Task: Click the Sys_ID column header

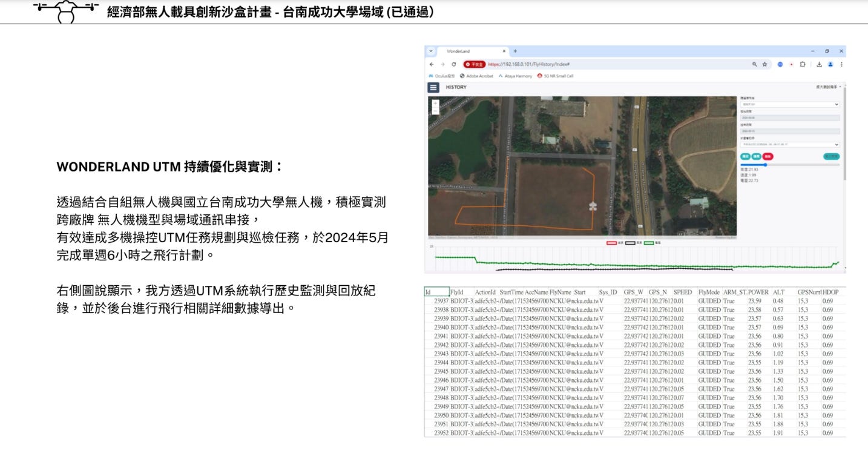Action: point(608,292)
